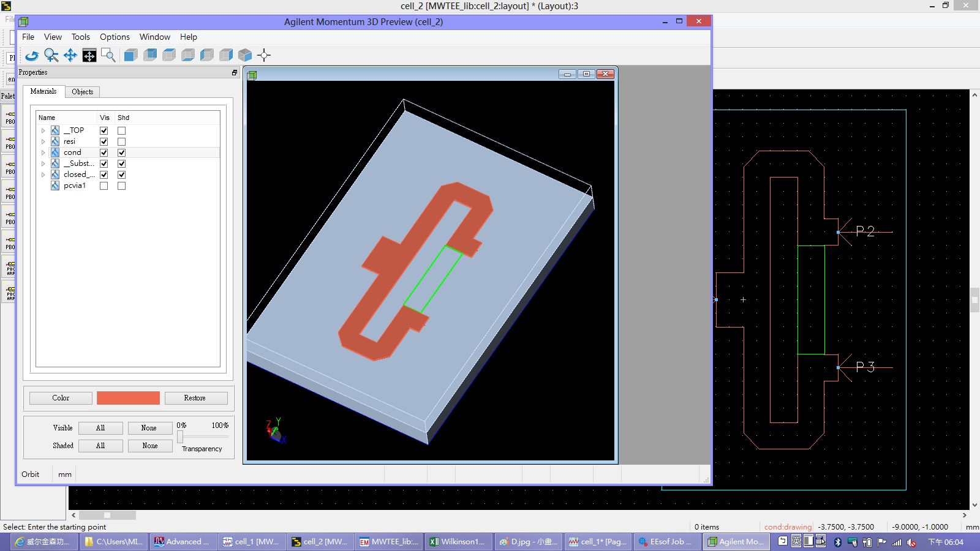
Task: Click the XYZ axis triad indicator
Action: 276,431
